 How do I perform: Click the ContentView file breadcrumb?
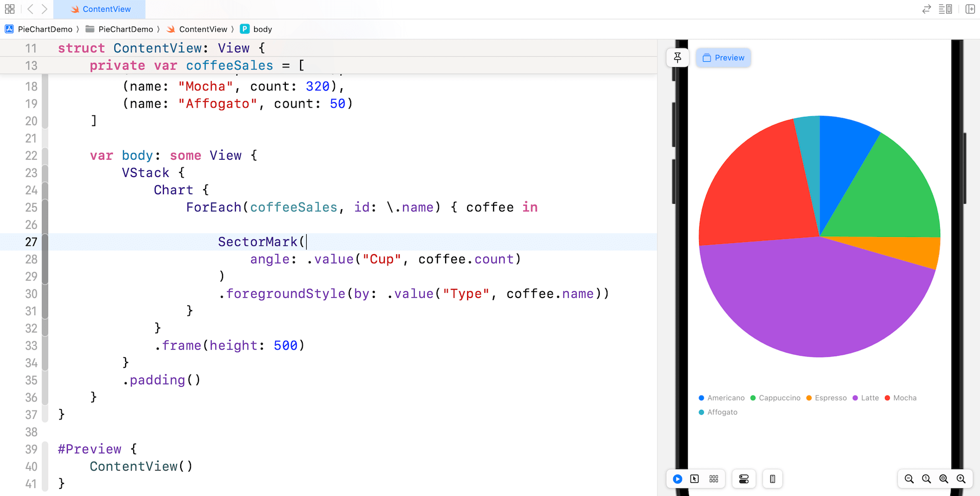[197, 29]
